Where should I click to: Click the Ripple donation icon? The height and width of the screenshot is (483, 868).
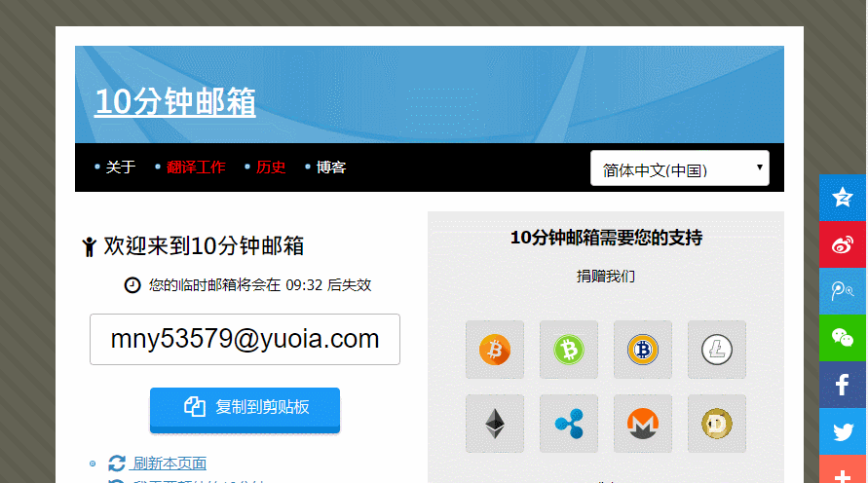569,424
